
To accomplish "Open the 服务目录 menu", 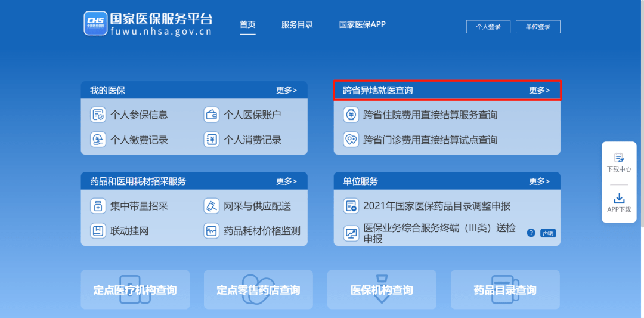I will point(298,24).
